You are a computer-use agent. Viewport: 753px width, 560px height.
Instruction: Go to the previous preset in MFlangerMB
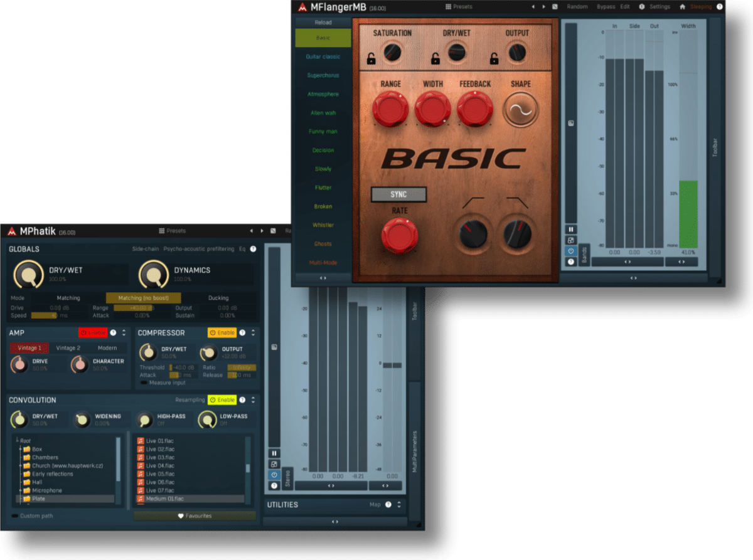533,7
